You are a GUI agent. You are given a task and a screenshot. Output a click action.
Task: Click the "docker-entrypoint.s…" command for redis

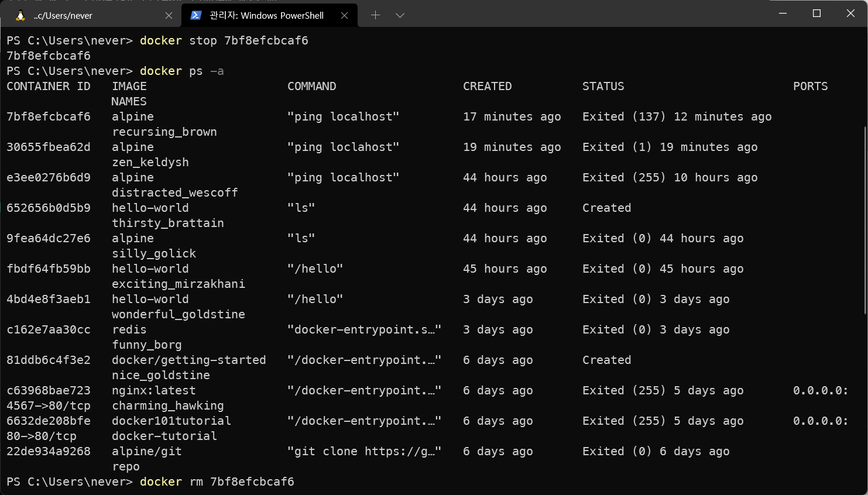pyautogui.click(x=365, y=329)
